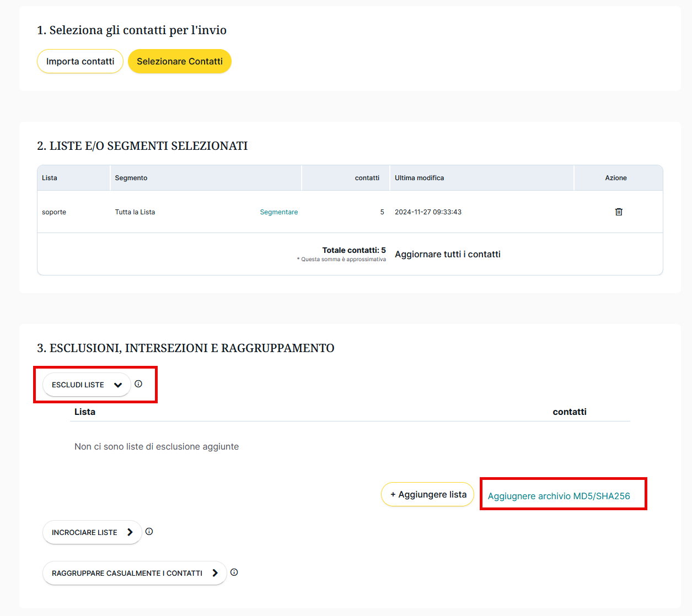This screenshot has width=692, height=616.
Task: Open the Segmentare link for soporte
Action: coord(278,212)
